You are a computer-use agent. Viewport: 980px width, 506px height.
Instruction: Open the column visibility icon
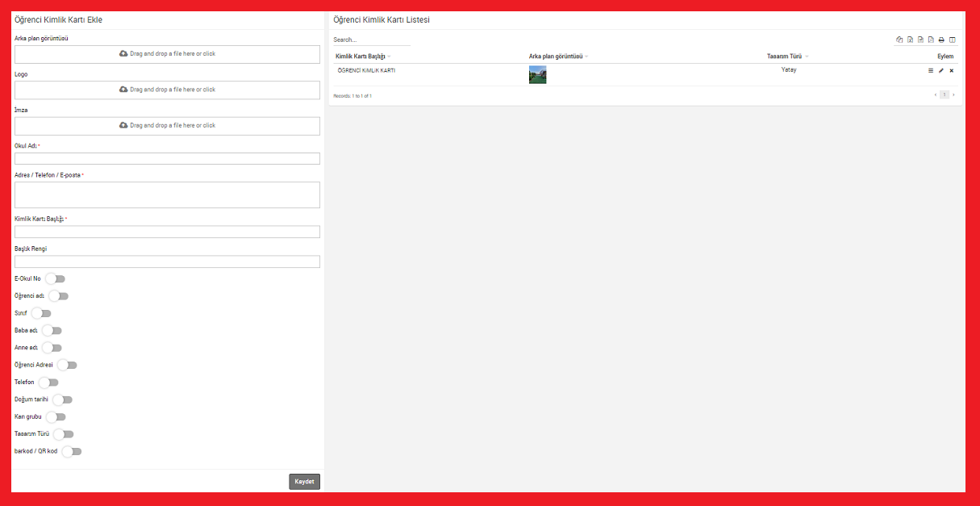click(952, 40)
